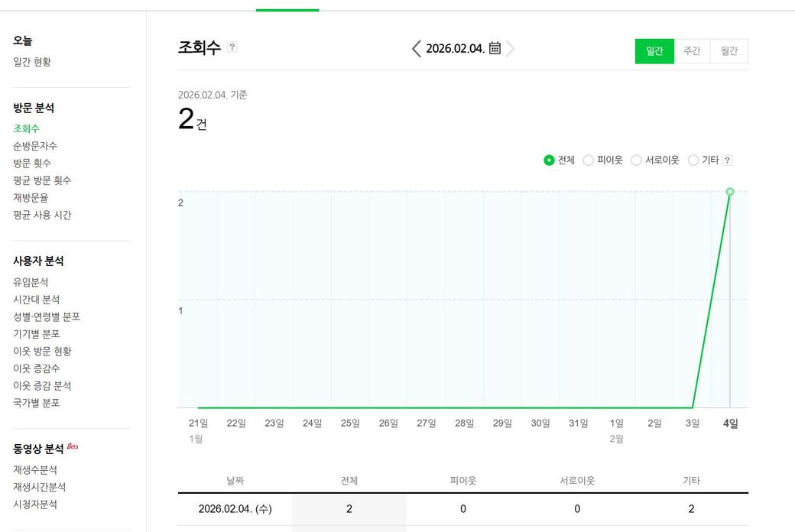Viewport: 795px width, 532px height.
Task: Open 일간 현황 in sidebar
Action: (32, 62)
